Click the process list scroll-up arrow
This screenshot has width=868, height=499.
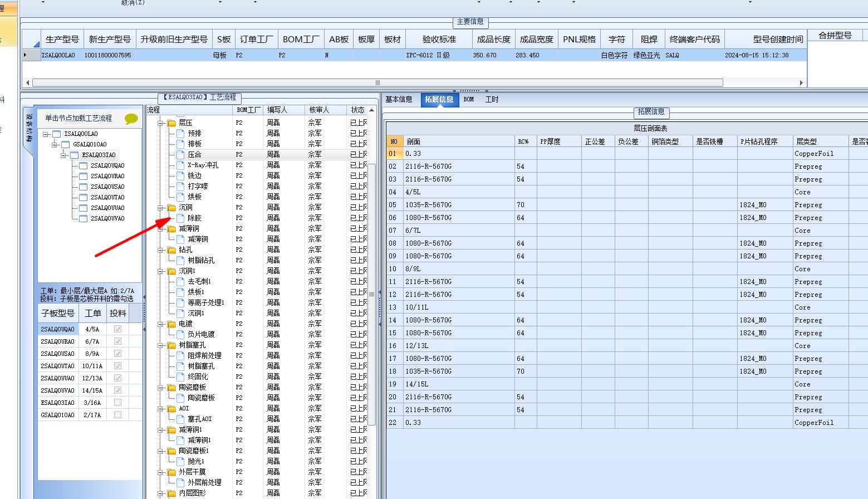tap(371, 110)
